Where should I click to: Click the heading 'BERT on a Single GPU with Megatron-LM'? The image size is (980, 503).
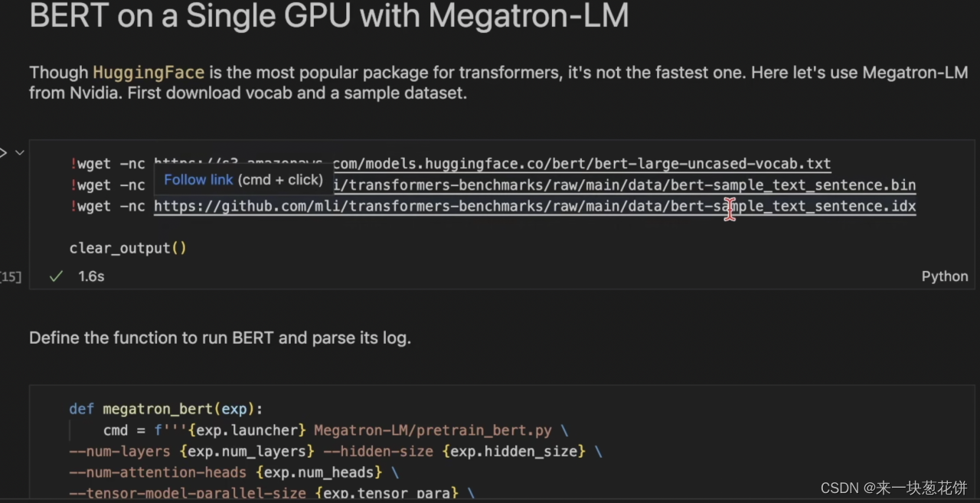point(329,17)
